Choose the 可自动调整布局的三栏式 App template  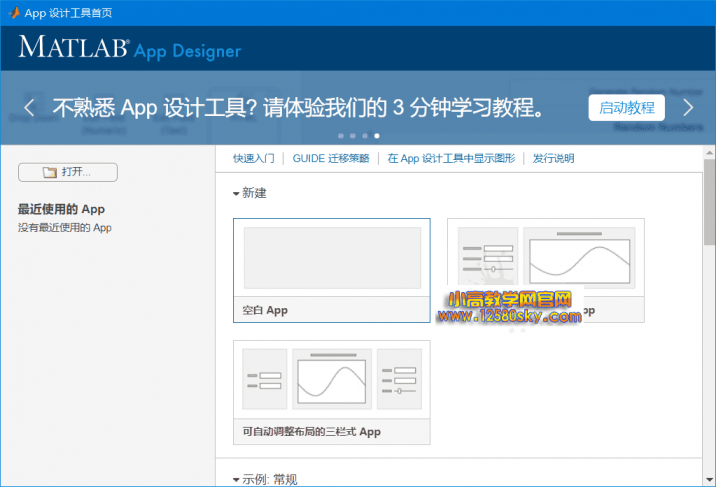(332, 392)
